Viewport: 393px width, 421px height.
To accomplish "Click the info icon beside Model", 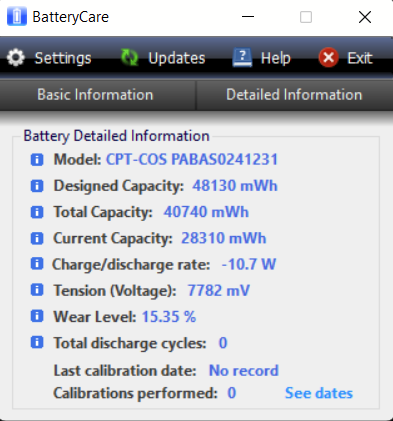I will [x=37, y=160].
